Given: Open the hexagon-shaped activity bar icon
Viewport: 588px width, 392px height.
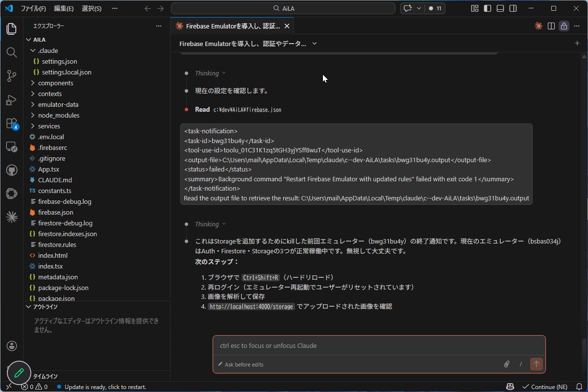Looking at the screenshot, I should click(x=12, y=194).
